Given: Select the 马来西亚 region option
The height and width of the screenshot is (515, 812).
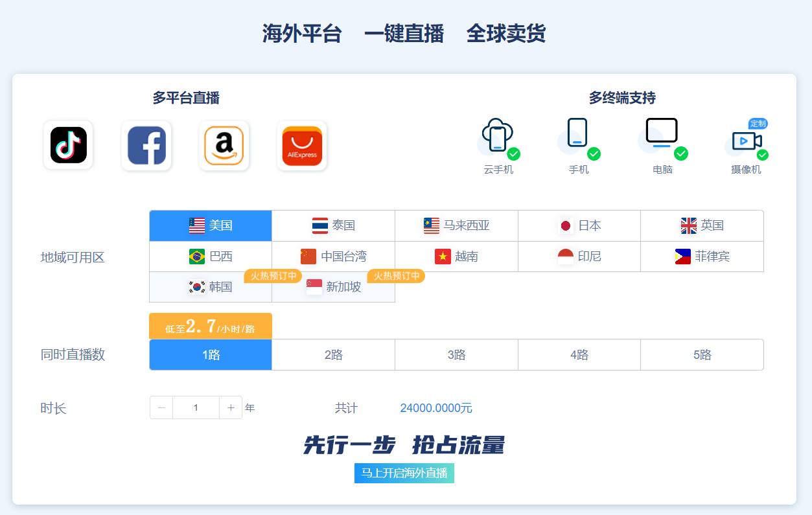Looking at the screenshot, I should tap(457, 225).
